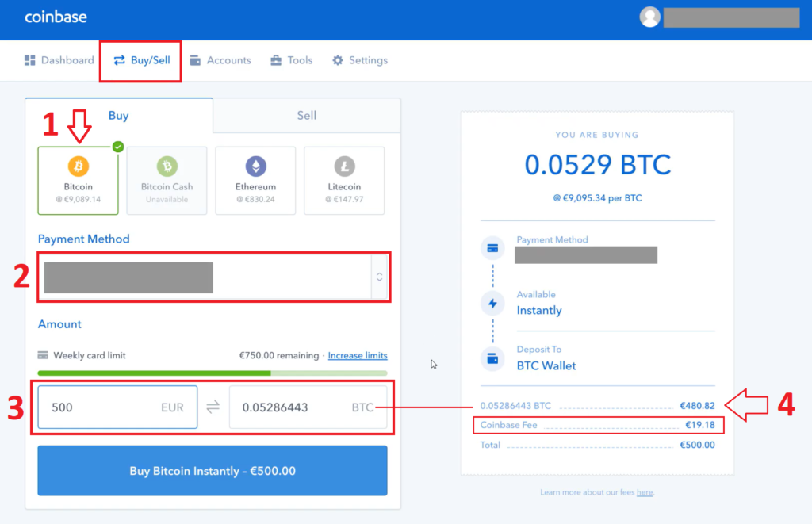The image size is (812, 524).
Task: Click the grey Litecoin coin icon
Action: coord(344,166)
